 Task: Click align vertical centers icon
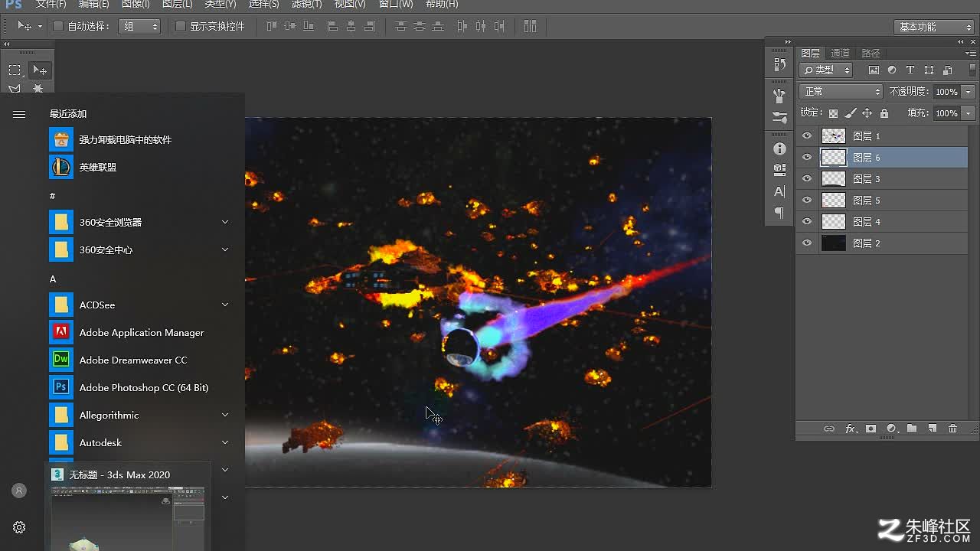click(289, 26)
